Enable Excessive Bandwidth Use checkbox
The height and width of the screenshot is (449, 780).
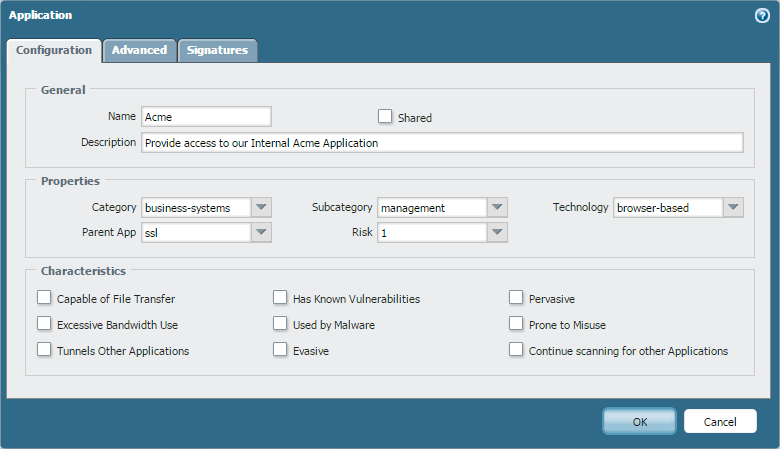tap(44, 324)
